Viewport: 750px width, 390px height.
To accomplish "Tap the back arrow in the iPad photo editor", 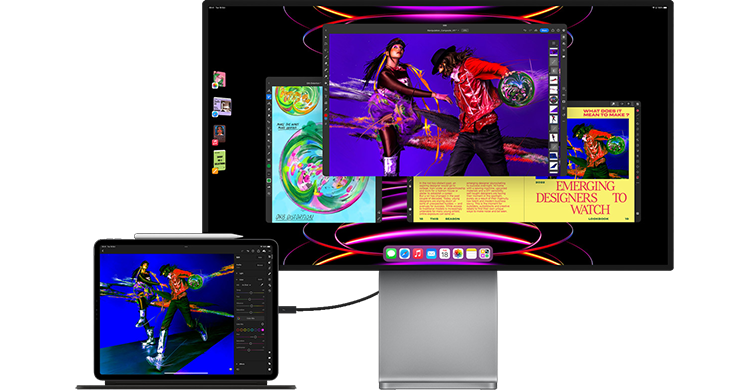I will [103, 251].
